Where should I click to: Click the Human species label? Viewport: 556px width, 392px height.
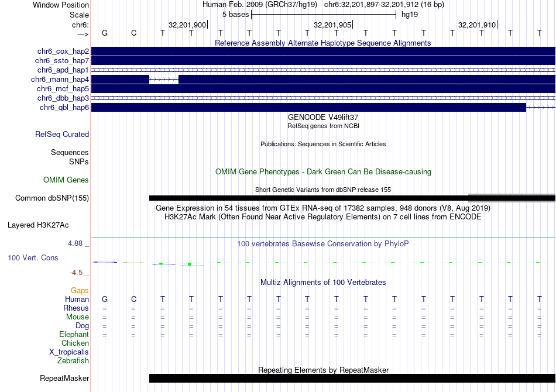click(x=77, y=300)
